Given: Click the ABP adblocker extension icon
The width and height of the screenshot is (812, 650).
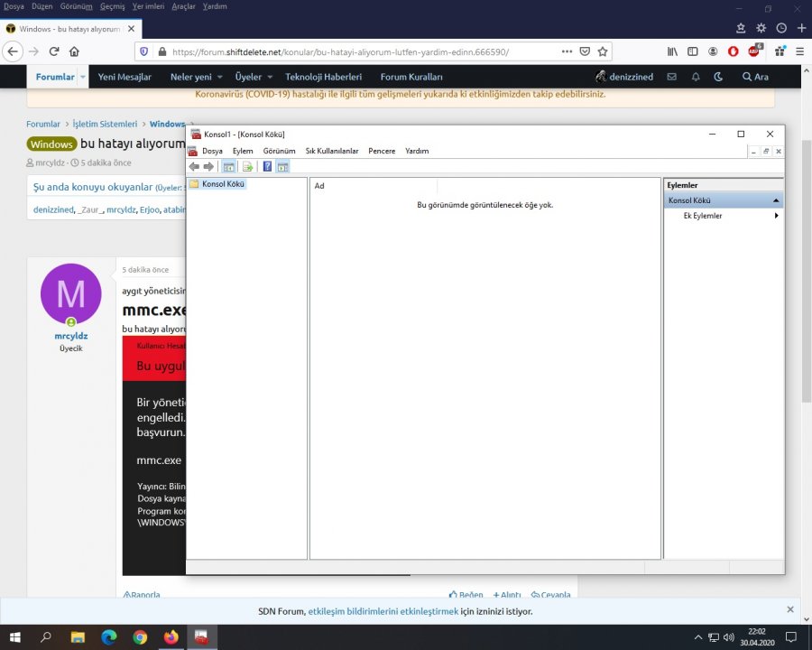Looking at the screenshot, I should click(754, 51).
